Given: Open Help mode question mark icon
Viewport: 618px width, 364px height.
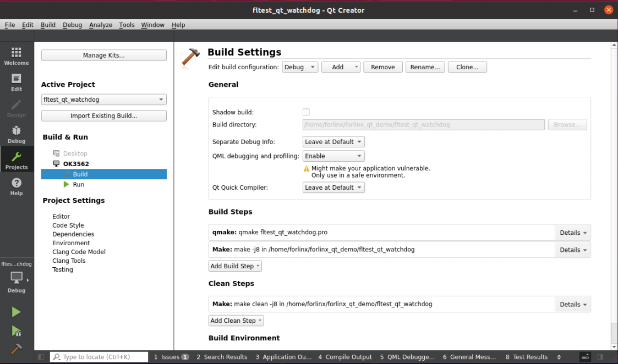Looking at the screenshot, I should pos(17,186).
